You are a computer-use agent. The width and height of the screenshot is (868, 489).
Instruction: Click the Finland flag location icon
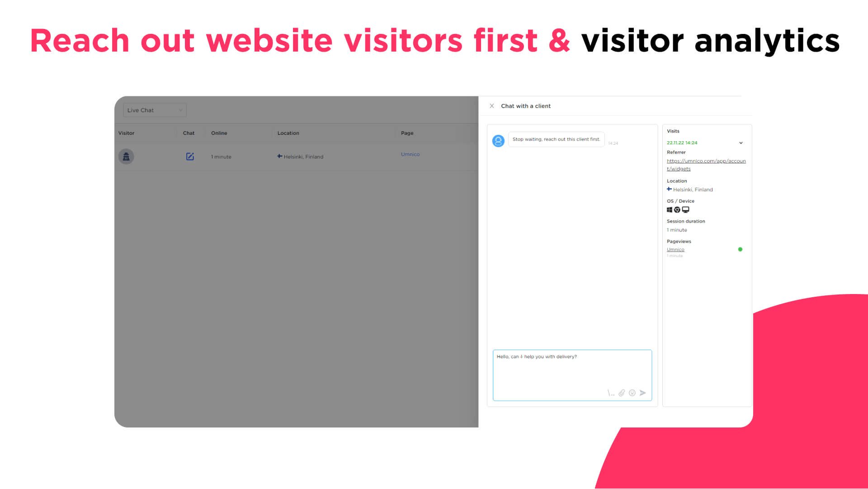pos(279,156)
